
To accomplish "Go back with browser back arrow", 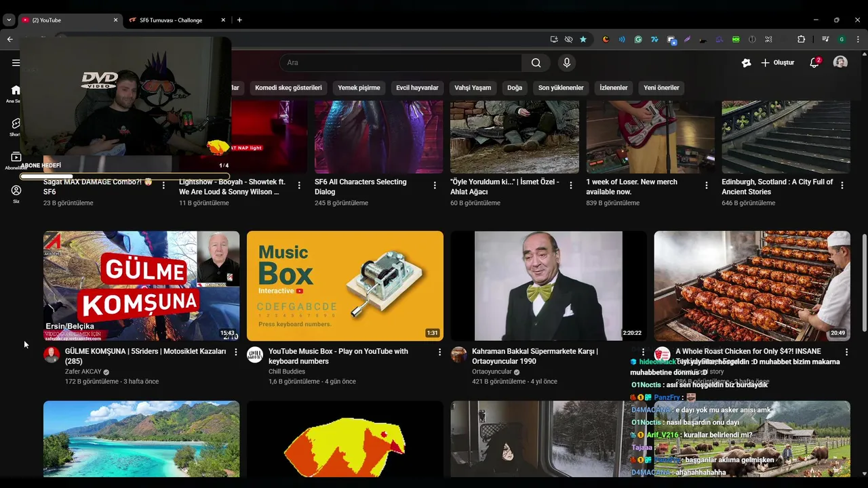I will (9, 39).
